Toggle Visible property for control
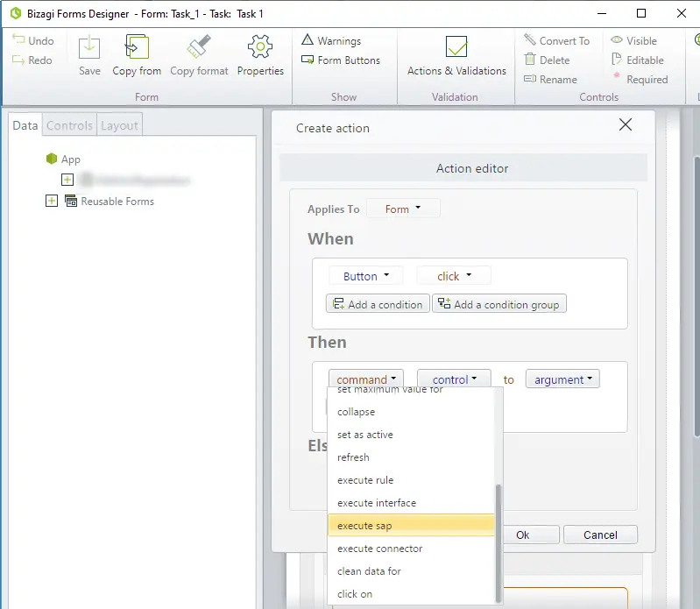The height and width of the screenshot is (609, 700). (633, 40)
